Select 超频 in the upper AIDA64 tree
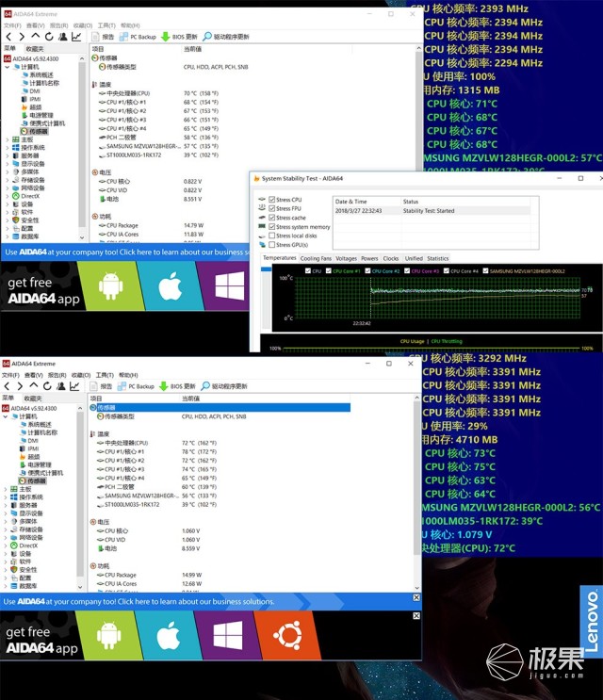 [x=32, y=107]
